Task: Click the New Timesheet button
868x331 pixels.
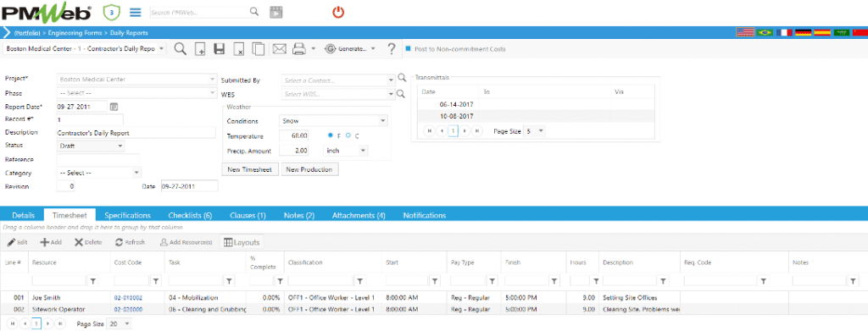Action: [x=250, y=169]
